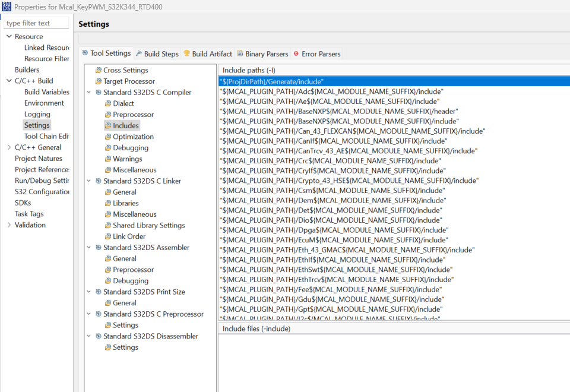Expand the C/C++ General node
Image resolution: width=570 pixels, height=392 pixels.
point(9,147)
